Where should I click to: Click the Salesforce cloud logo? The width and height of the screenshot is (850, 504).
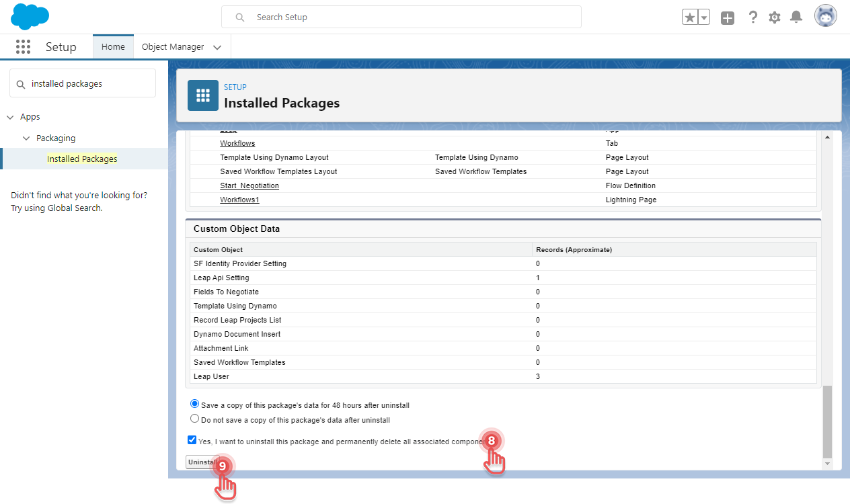pos(30,16)
